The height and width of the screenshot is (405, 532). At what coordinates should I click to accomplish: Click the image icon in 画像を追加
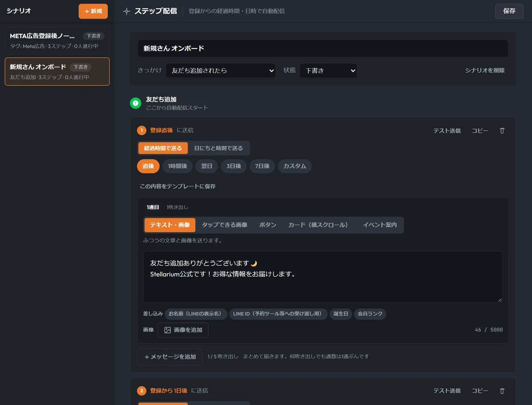168,330
